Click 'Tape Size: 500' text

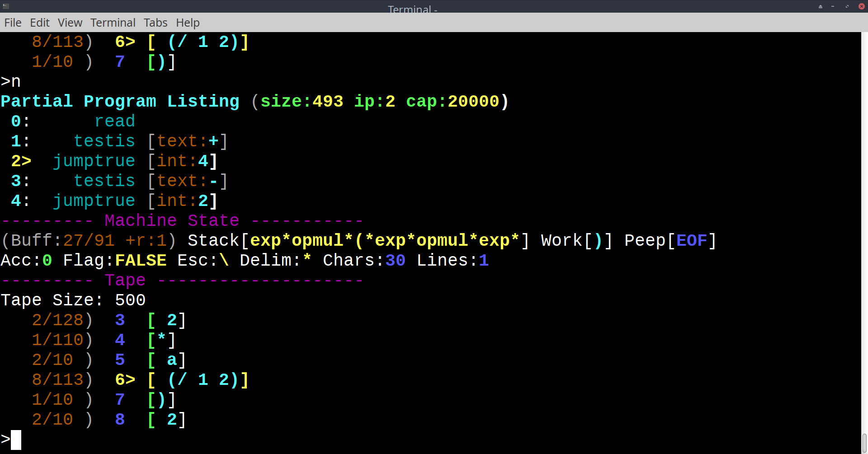tap(73, 300)
